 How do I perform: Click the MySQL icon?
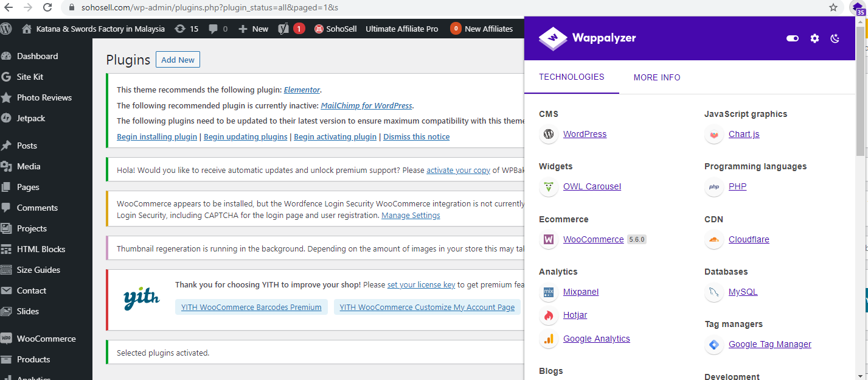[714, 292]
